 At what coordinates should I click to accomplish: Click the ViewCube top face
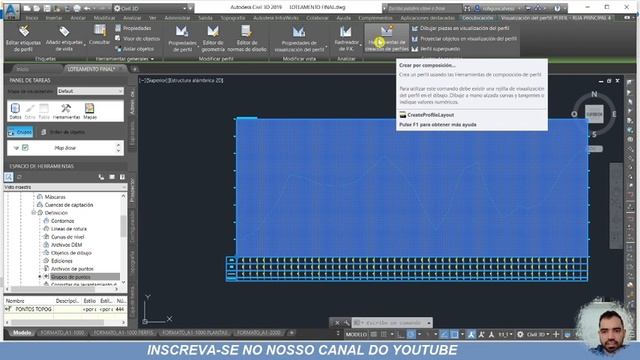coord(594,114)
